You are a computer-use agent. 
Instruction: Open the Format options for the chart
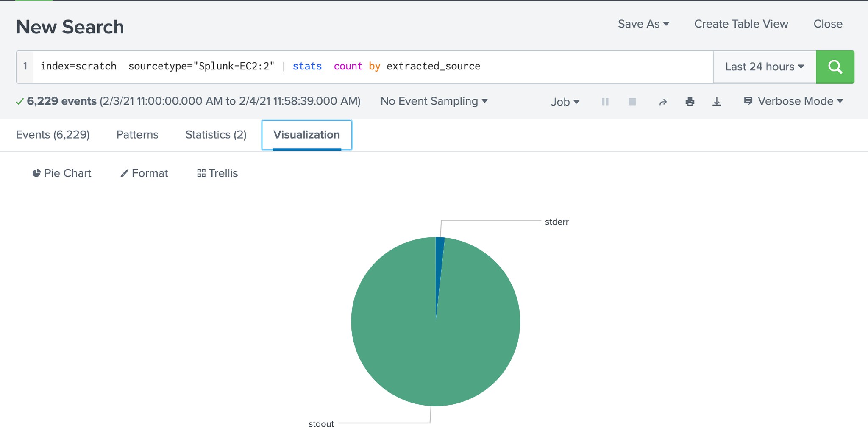pos(144,173)
